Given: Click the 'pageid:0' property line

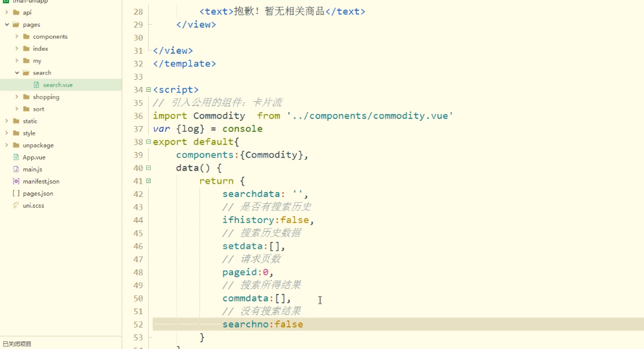Looking at the screenshot, I should [248, 272].
